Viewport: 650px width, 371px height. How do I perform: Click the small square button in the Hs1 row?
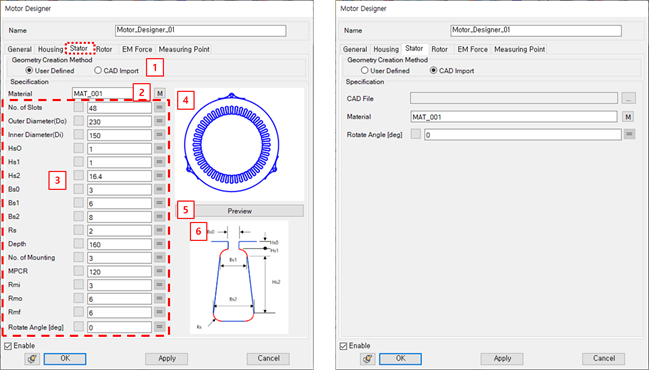(78, 162)
